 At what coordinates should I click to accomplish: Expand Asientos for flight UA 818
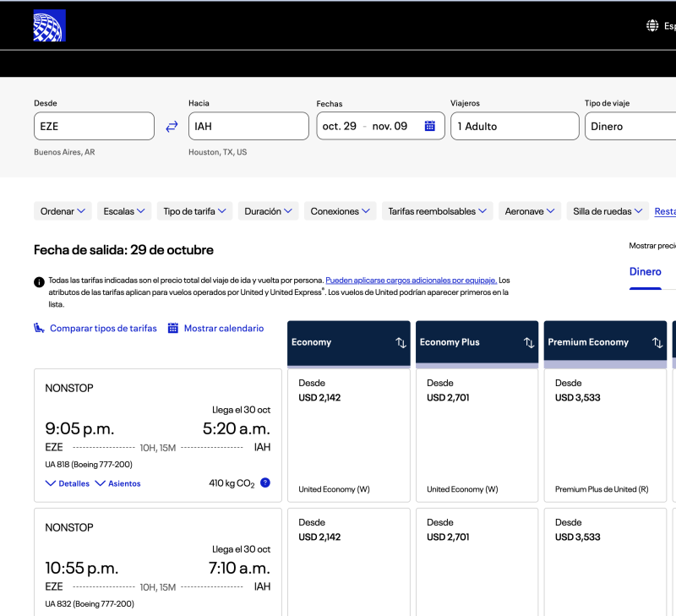coord(118,483)
